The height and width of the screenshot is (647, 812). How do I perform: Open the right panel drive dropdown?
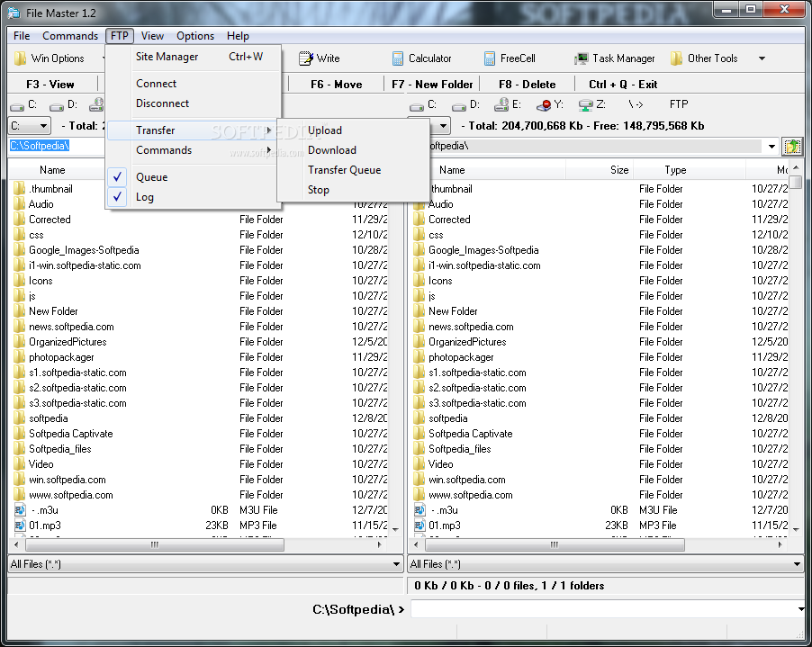[x=443, y=126]
